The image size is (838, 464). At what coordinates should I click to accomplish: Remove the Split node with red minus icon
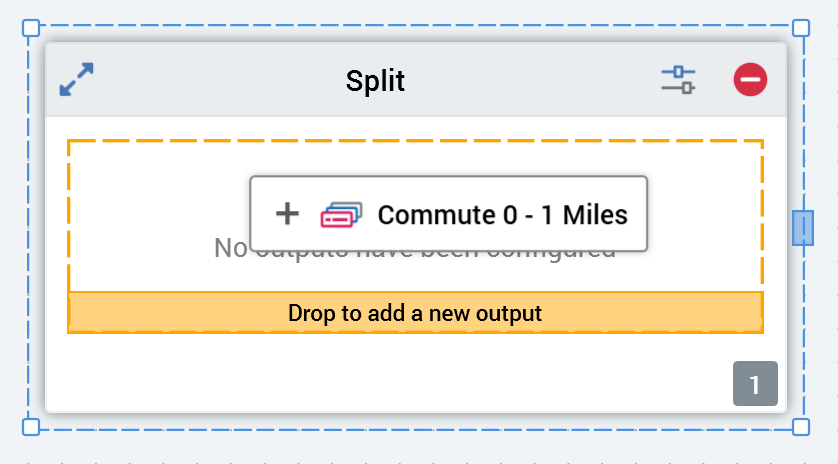[x=750, y=80]
